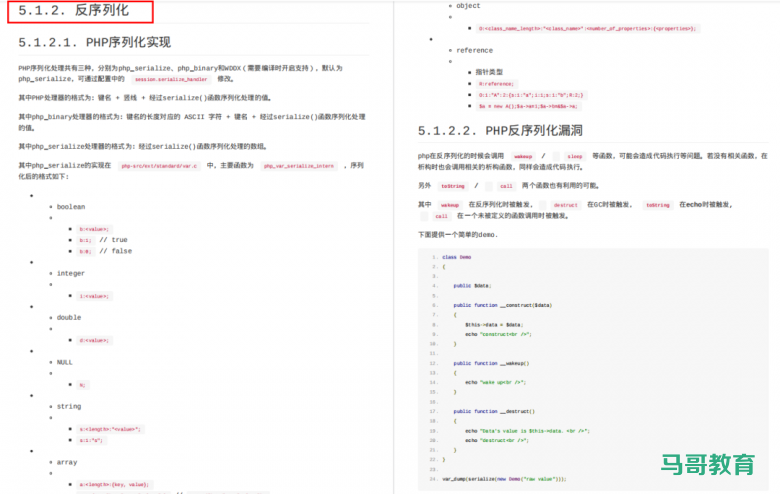
Task: Click the R:reference; code snippet
Action: point(496,84)
